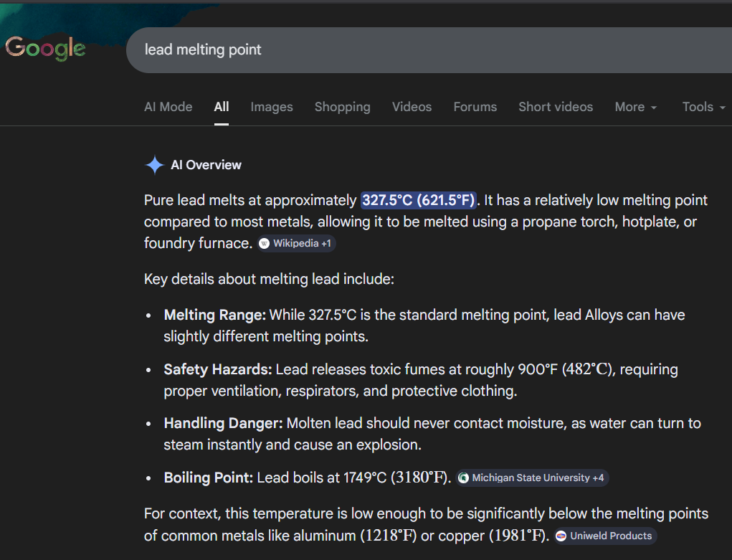Click the text 'Lead boils at 1749°C (3180°F).'
This screenshot has width=732, height=560.
(354, 478)
